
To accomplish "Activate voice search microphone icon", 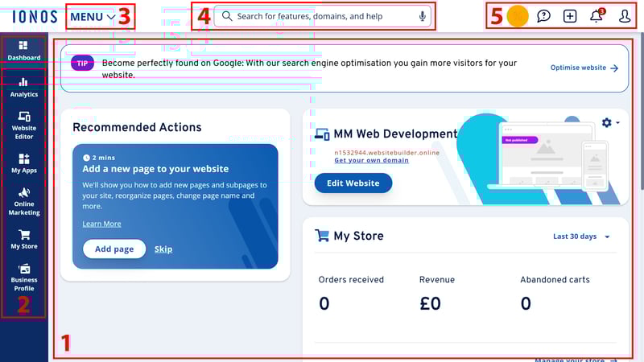I will (x=422, y=16).
